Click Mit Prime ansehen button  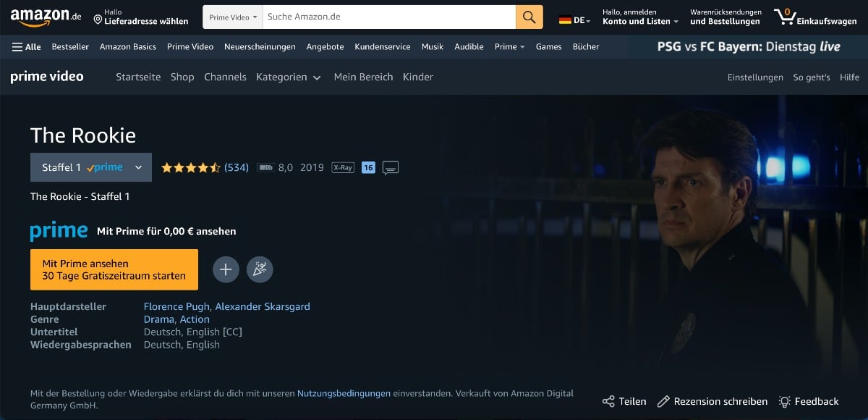click(x=114, y=269)
